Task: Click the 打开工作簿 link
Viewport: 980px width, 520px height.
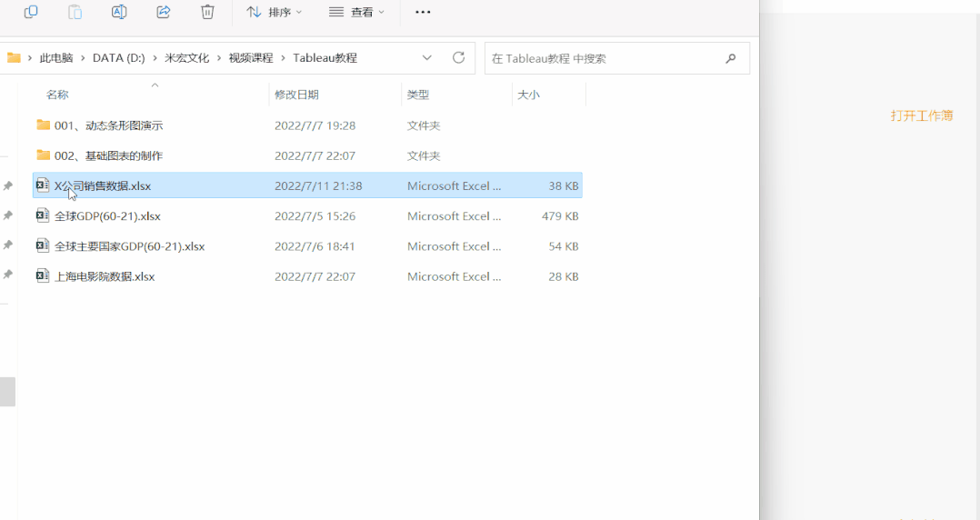Action: coord(921,115)
